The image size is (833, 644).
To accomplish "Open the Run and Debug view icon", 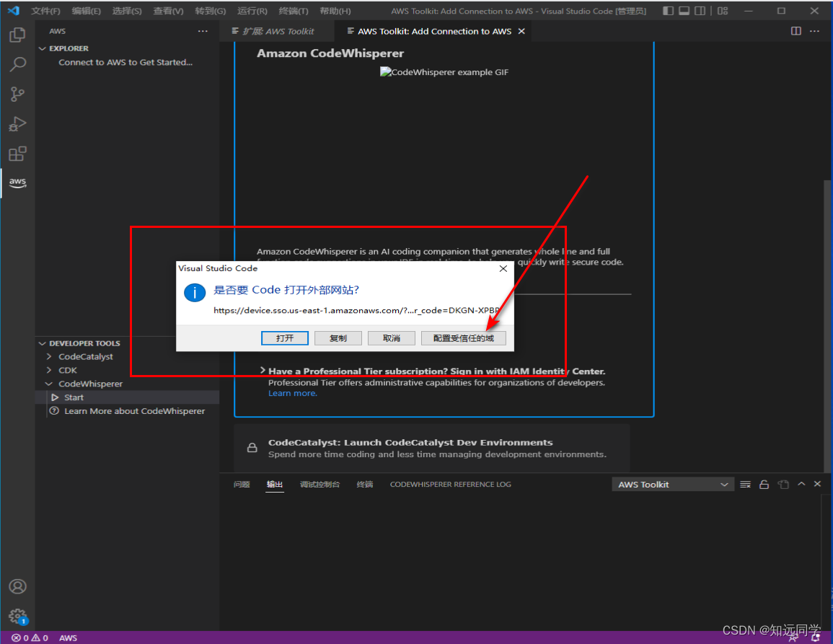I will pos(17,124).
